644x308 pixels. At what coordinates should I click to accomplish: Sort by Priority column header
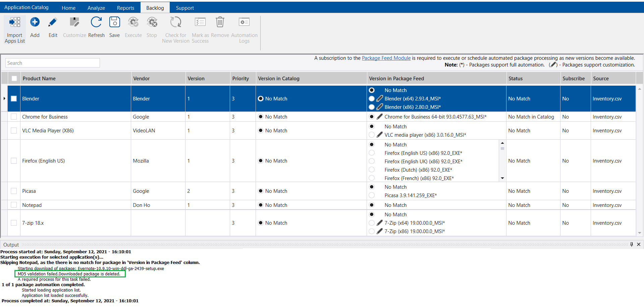point(243,78)
